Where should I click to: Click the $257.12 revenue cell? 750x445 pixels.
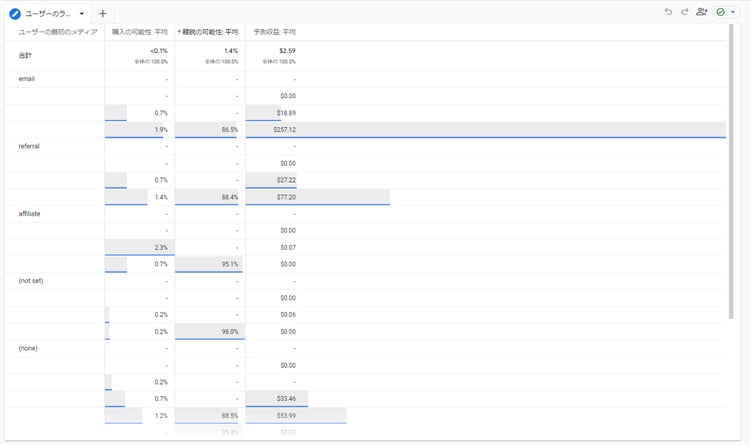(285, 130)
